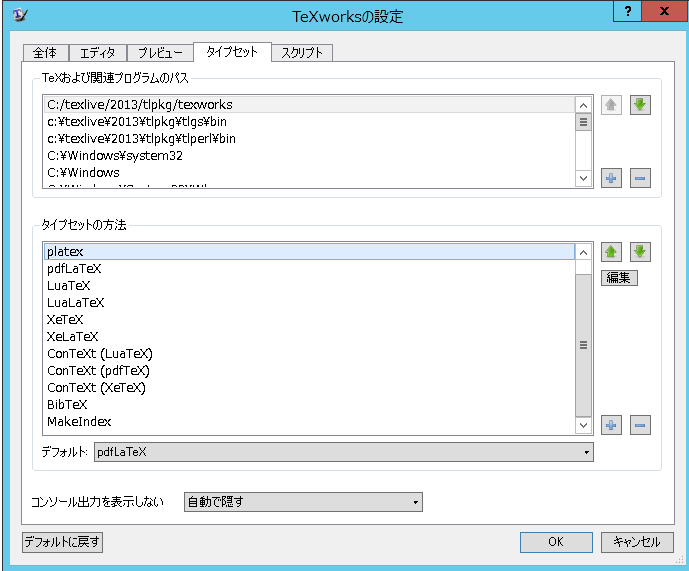
Task: Select the C:¥Windows¥system32 path entry
Action: [100, 156]
